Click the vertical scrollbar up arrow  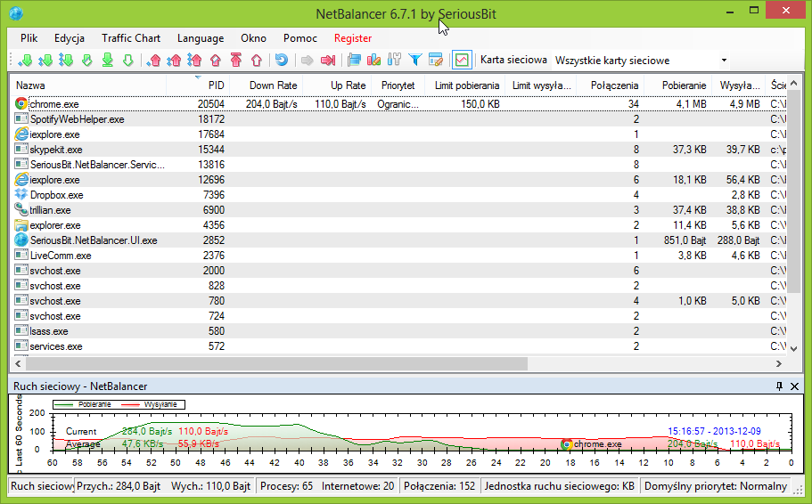[x=794, y=83]
